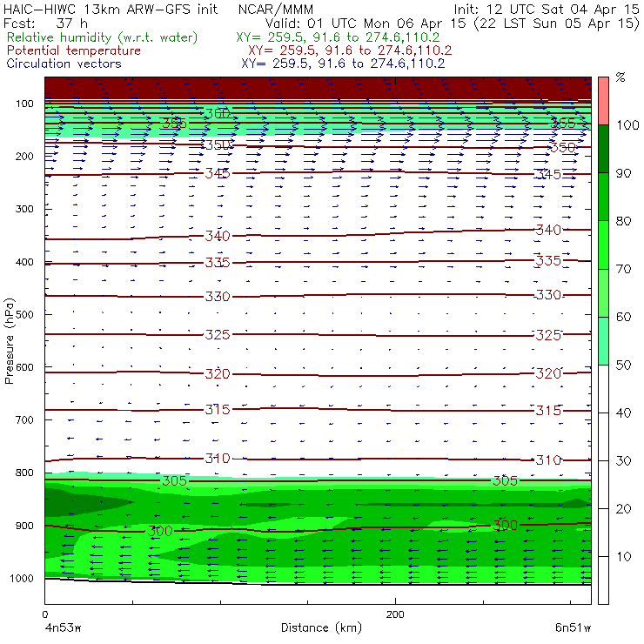Click the colorbar '80' tick label
The image size is (644, 644).
pos(623,221)
